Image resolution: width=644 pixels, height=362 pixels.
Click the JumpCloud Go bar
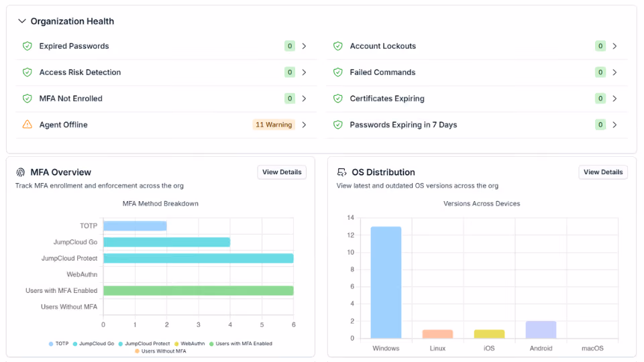coord(167,242)
